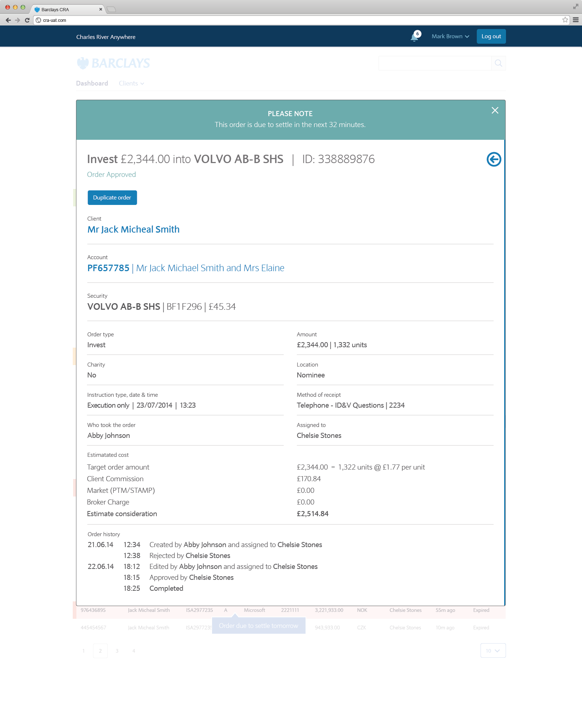Viewport: 582px width, 728px height.
Task: Expand the Clients menu
Action: [131, 83]
